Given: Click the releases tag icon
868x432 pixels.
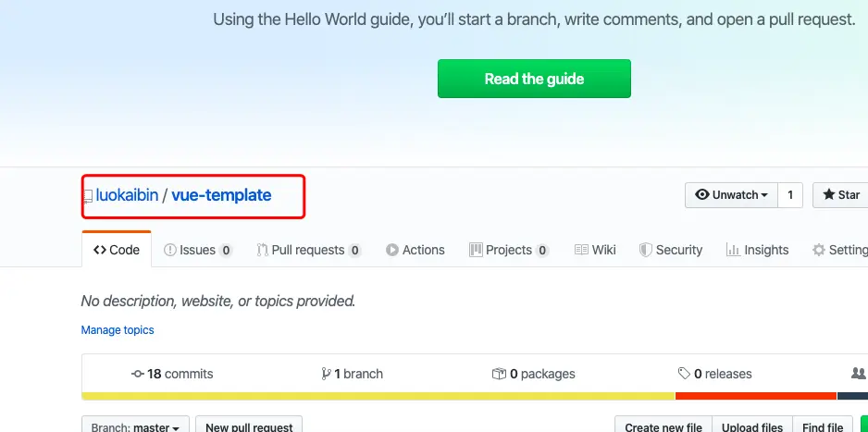Looking at the screenshot, I should pos(684,374).
